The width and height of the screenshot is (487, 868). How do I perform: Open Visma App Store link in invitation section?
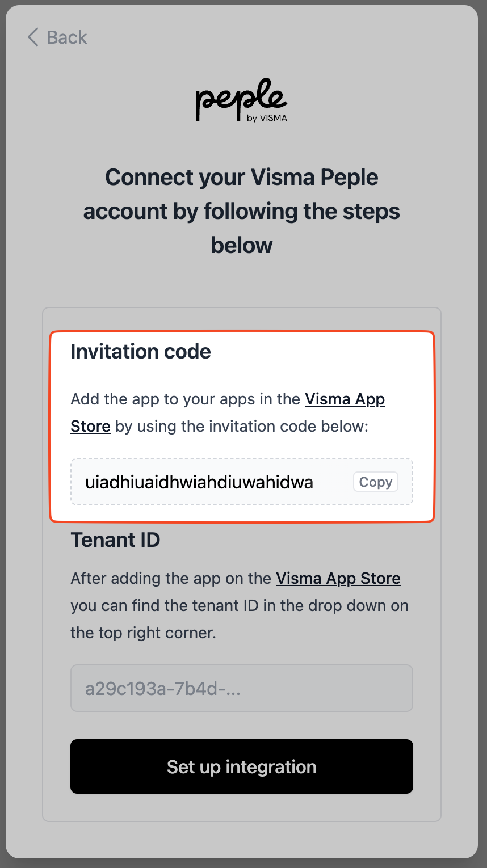345,399
